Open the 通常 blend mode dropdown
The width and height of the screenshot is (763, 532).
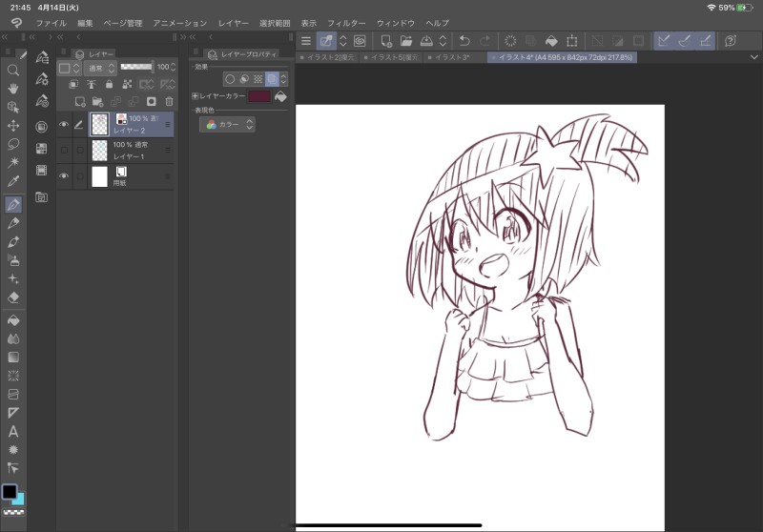(100, 68)
